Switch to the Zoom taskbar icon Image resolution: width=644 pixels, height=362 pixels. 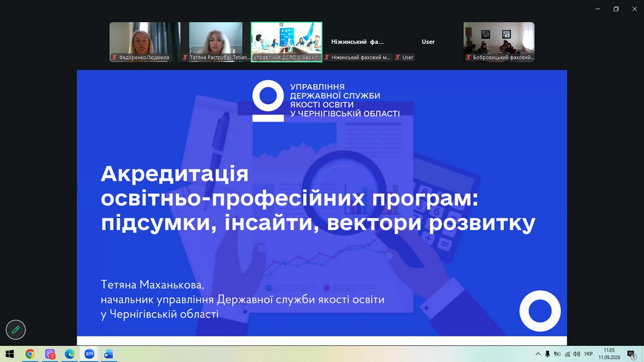pos(89,354)
